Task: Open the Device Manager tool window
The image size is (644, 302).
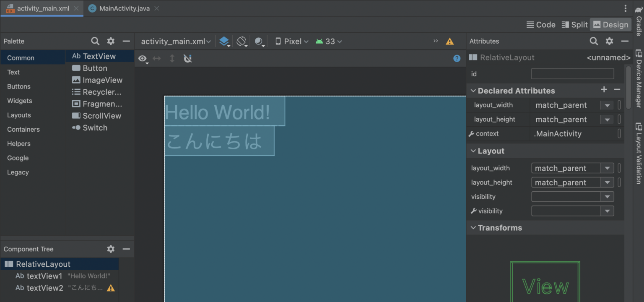Action: coord(639,78)
